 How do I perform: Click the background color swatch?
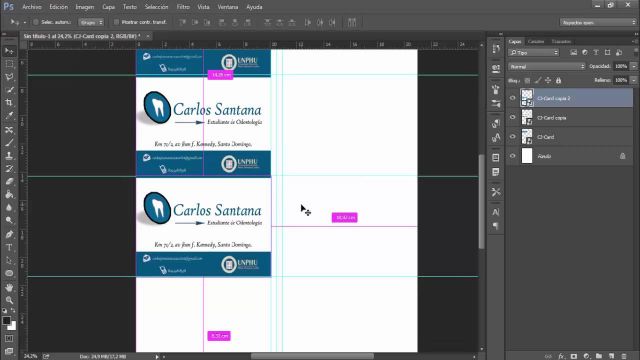click(x=13, y=327)
